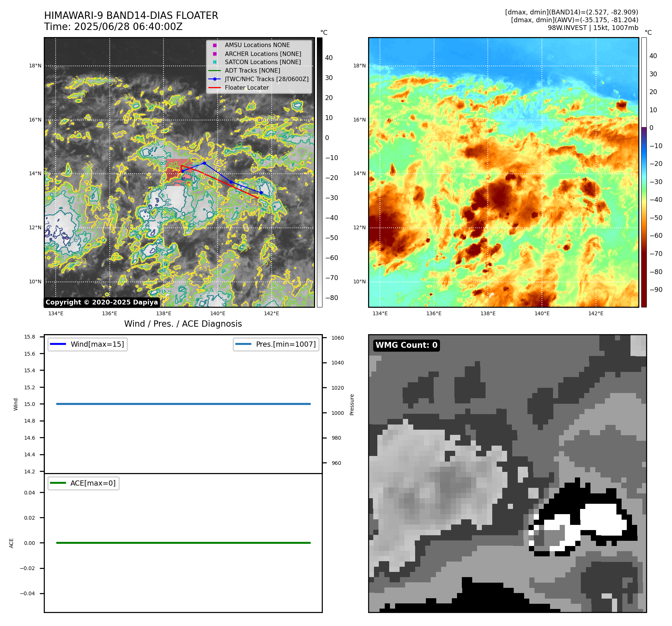Click the 'ACE[max=0]' legend
The height and width of the screenshot is (626, 672).
[83, 483]
